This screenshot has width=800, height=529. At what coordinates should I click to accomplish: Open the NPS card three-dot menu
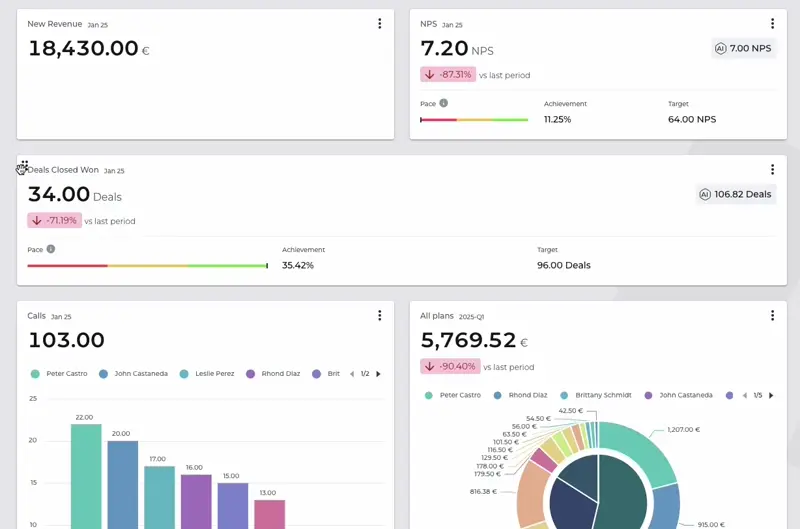coord(772,23)
